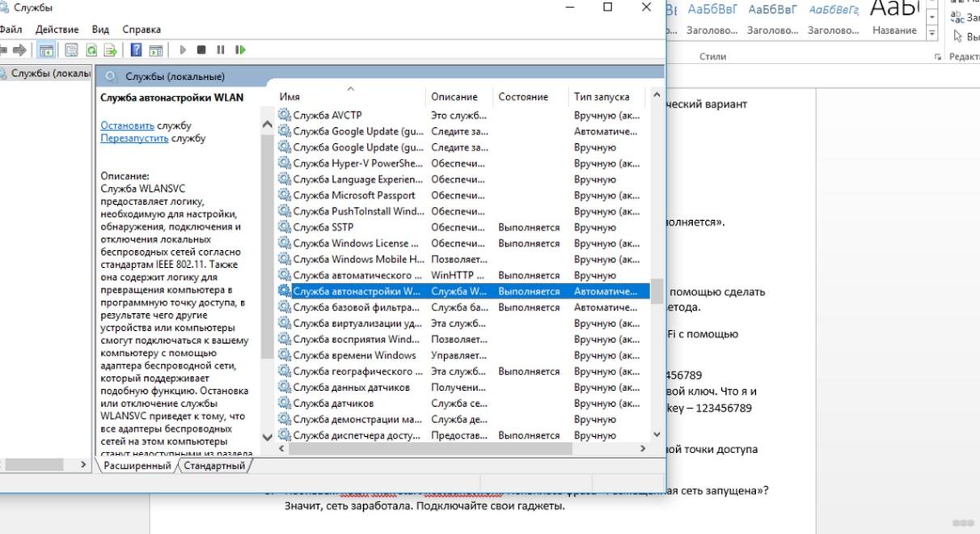This screenshot has height=534, width=980.
Task: Switch to the Стандартный tab
Action: [214, 466]
